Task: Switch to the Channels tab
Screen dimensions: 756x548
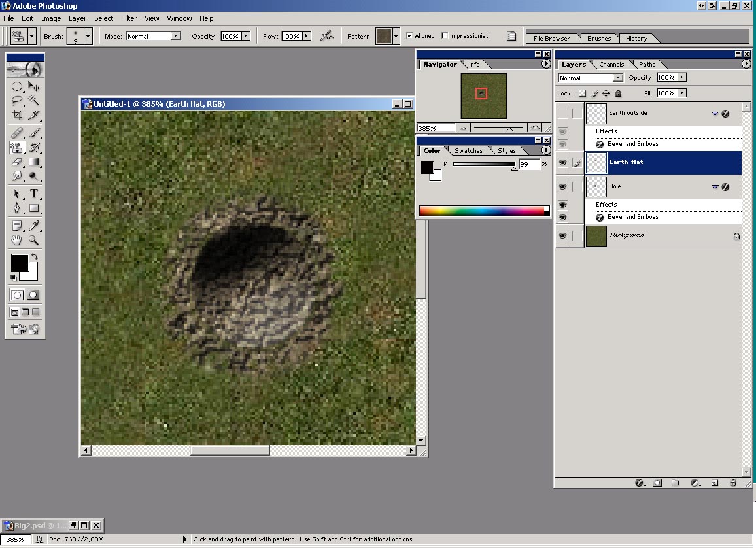Action: point(611,64)
